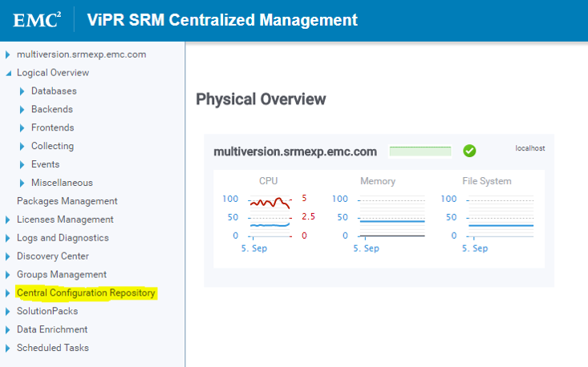Image resolution: width=588 pixels, height=367 pixels.
Task: Open the Backends tree item
Action: (52, 109)
